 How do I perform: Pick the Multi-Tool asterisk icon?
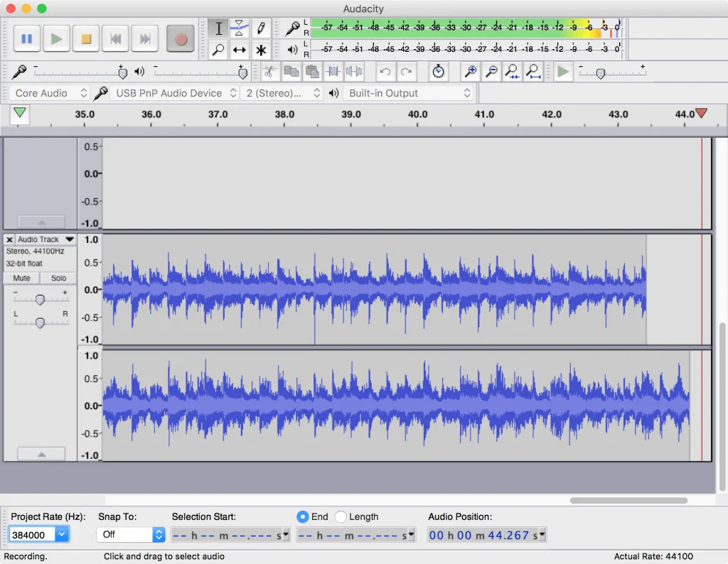click(x=261, y=50)
